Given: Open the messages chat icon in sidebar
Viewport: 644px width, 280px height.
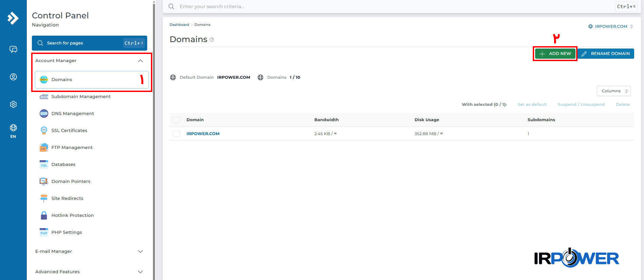Looking at the screenshot, I should [x=13, y=50].
